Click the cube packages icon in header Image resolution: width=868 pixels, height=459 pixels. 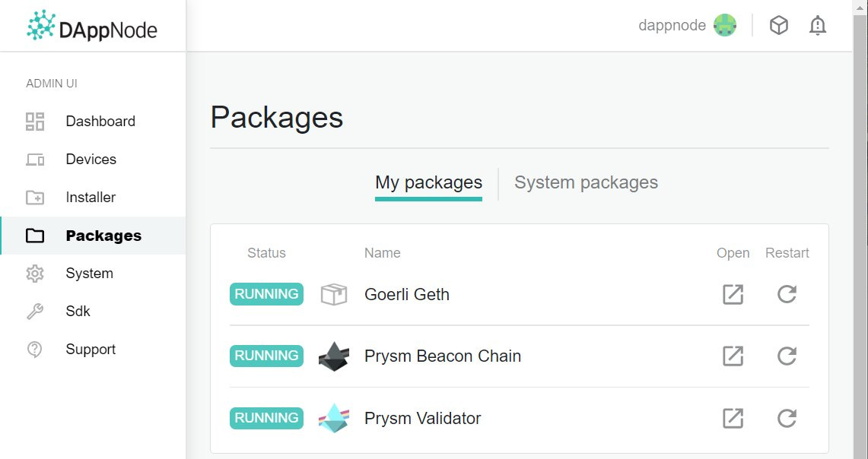[x=779, y=25]
